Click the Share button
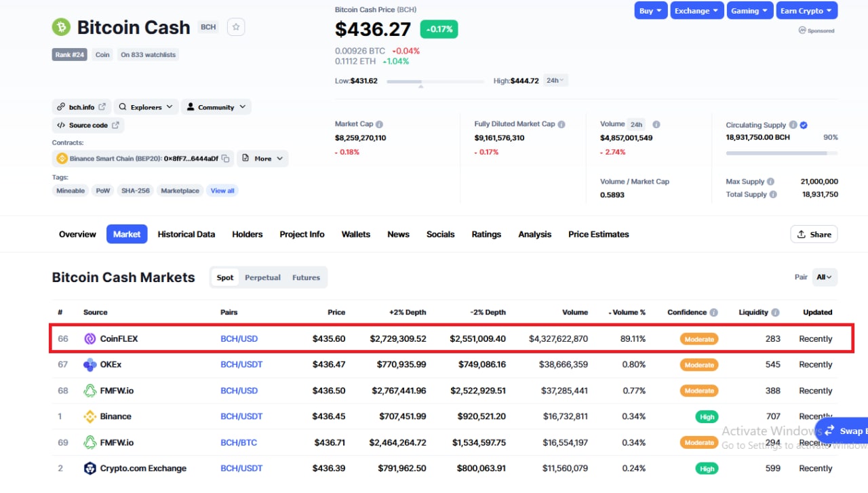The width and height of the screenshot is (868, 493). click(814, 234)
